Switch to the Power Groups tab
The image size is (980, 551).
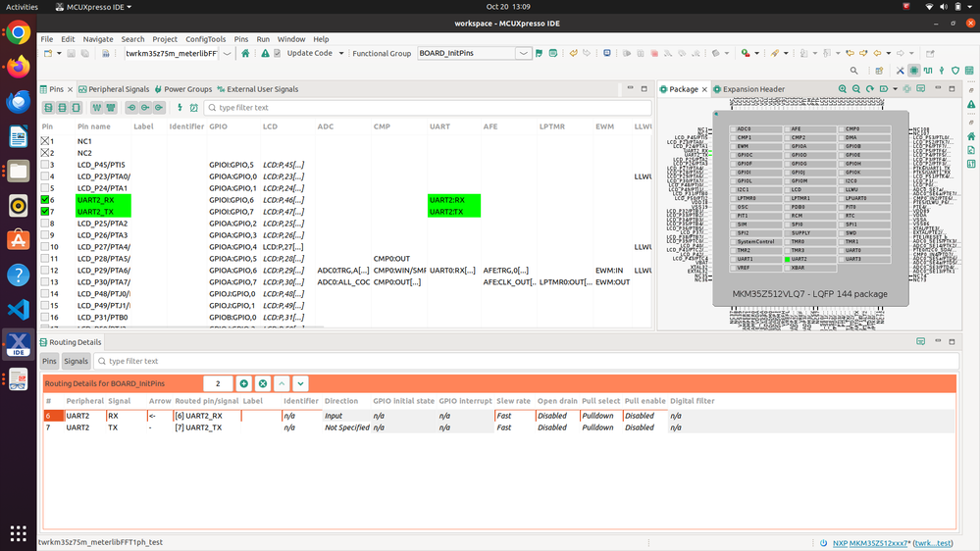183,89
